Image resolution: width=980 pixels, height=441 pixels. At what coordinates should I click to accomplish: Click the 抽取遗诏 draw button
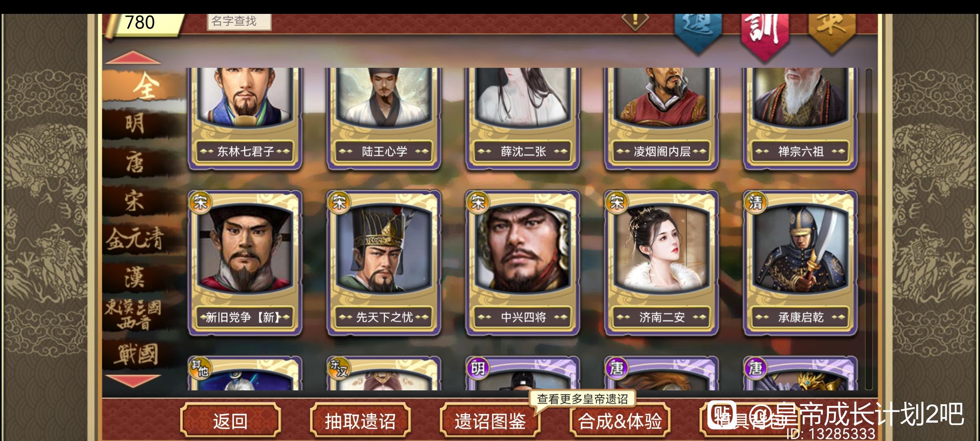pos(360,421)
